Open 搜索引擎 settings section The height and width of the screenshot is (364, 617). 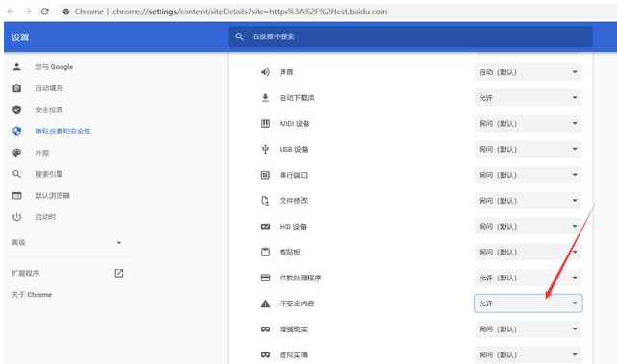tap(49, 174)
